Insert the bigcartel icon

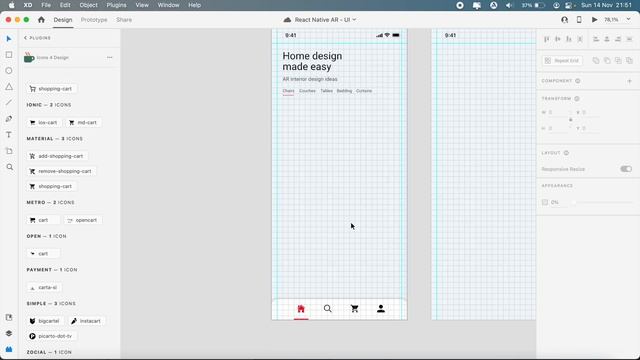[45, 321]
